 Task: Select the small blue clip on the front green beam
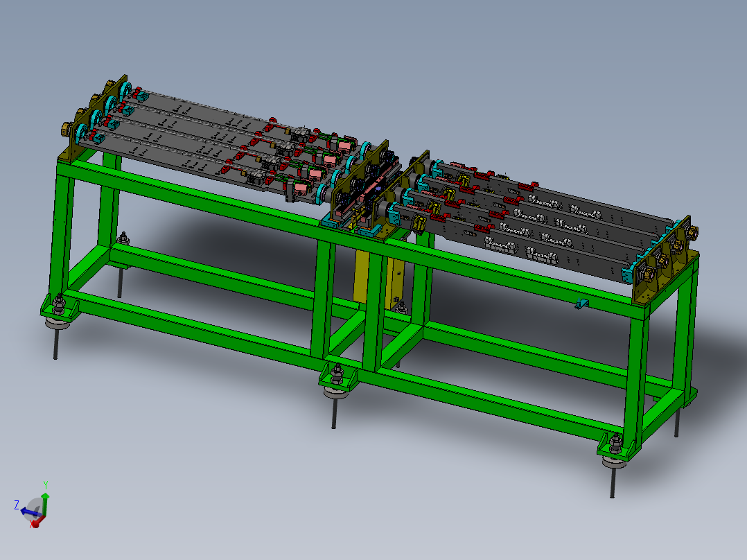pyautogui.click(x=581, y=304)
